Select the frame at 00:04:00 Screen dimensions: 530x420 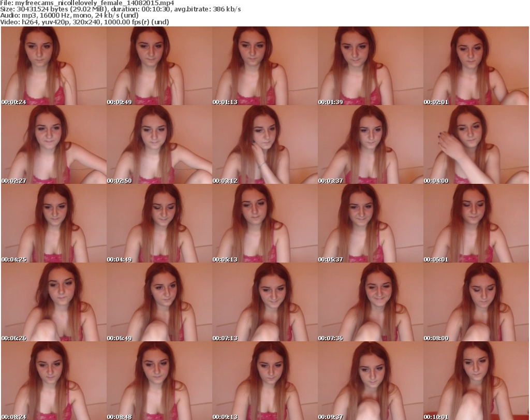pyautogui.click(x=476, y=144)
